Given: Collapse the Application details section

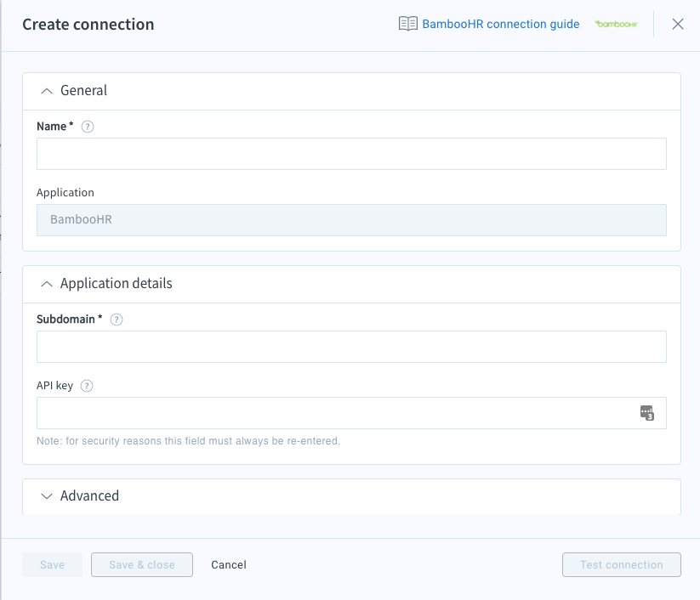Looking at the screenshot, I should coord(47,284).
